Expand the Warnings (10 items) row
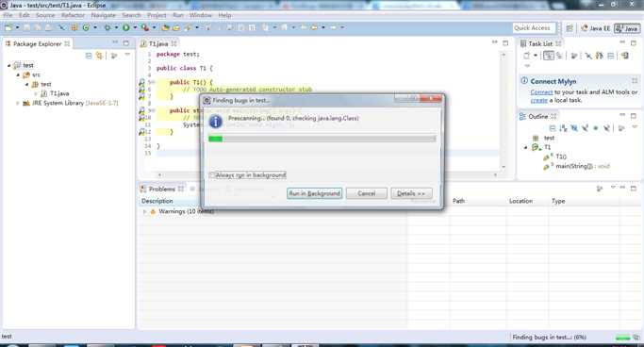 coord(144,211)
